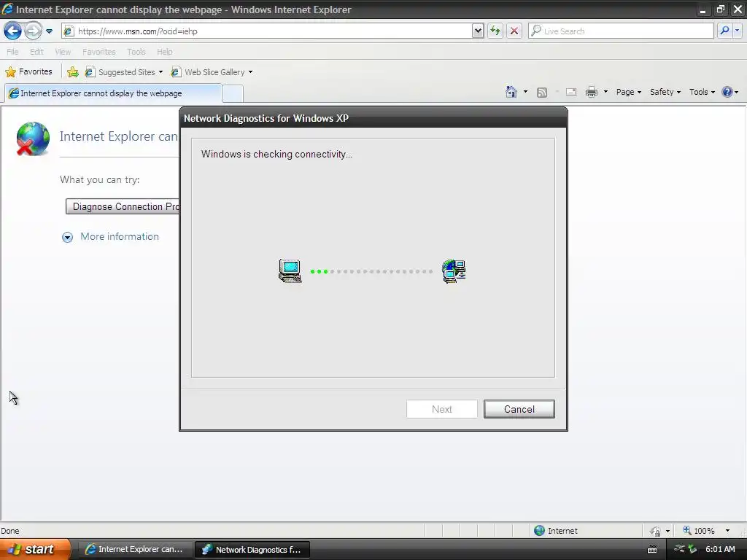747x560 pixels.
Task: Expand the Print dropdown arrow
Action: point(605,92)
